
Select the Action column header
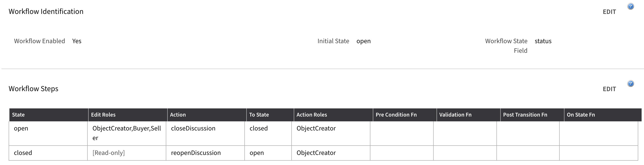pos(207,115)
